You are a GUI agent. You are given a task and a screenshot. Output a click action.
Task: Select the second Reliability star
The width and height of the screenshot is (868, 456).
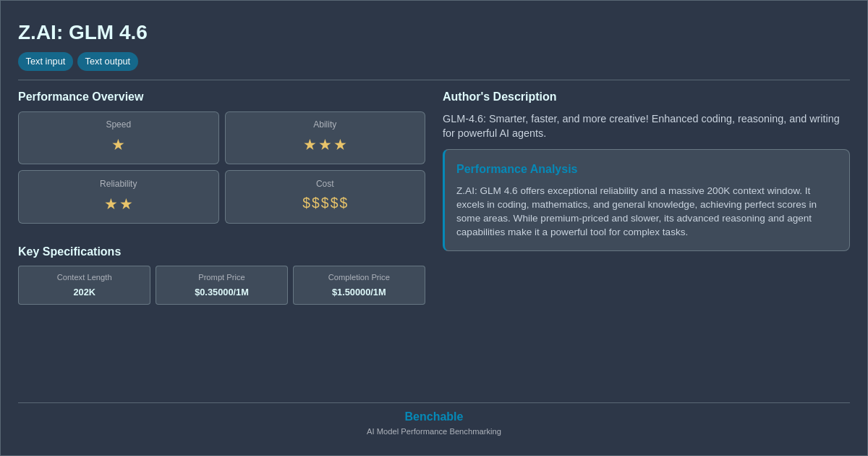tap(127, 203)
